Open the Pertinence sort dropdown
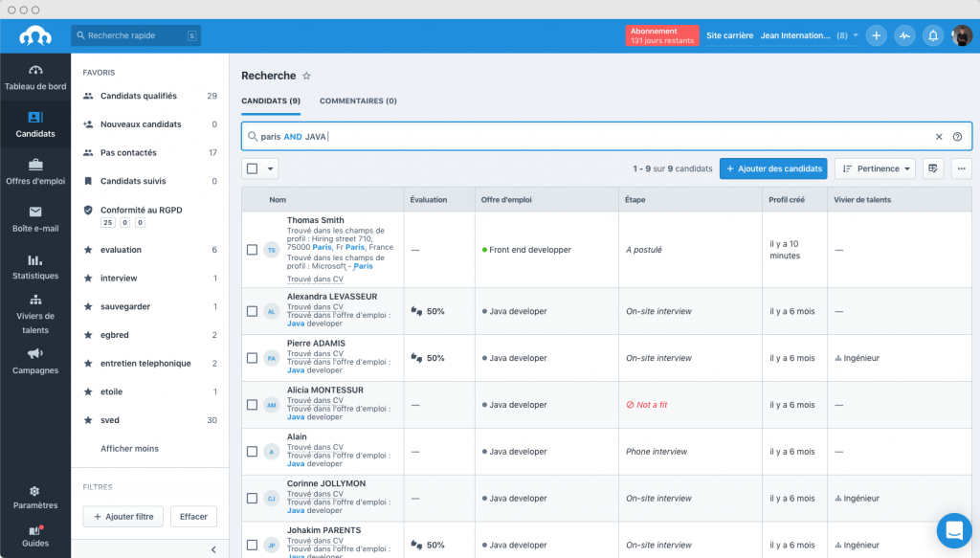Screen dimensions: 980x558 tap(875, 168)
